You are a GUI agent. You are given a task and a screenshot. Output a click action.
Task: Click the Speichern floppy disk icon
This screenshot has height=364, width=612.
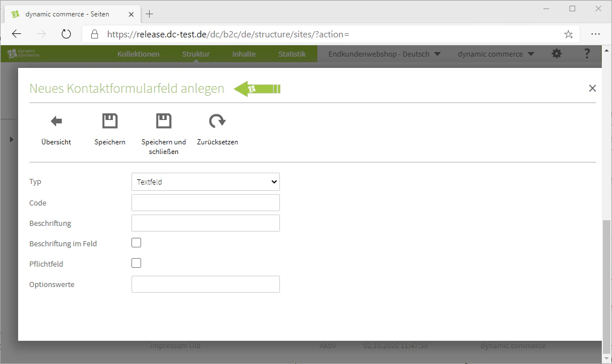110,121
